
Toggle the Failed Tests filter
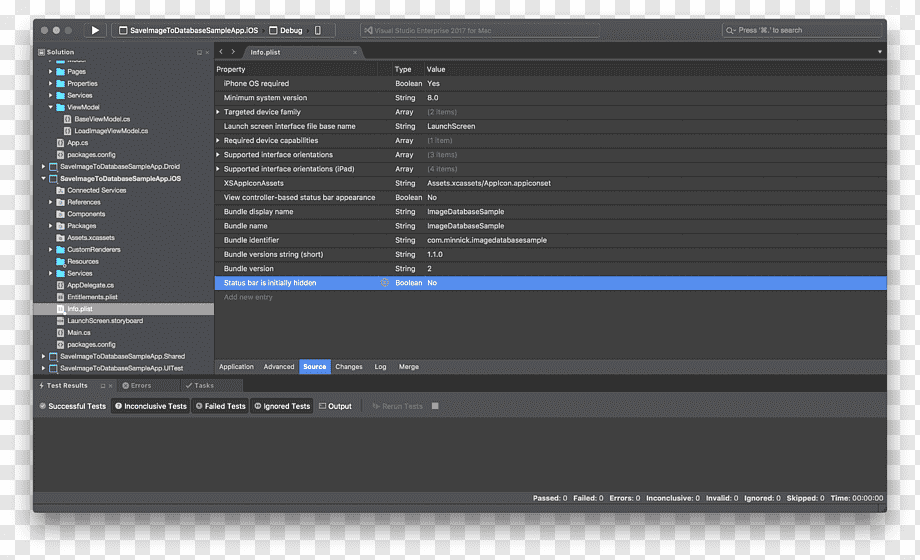pyautogui.click(x=220, y=406)
